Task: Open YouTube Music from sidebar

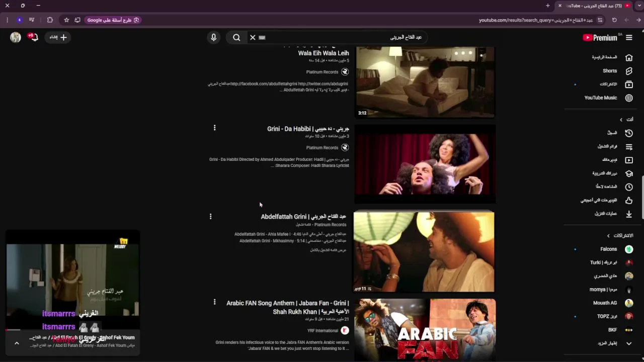Action: coord(608,98)
